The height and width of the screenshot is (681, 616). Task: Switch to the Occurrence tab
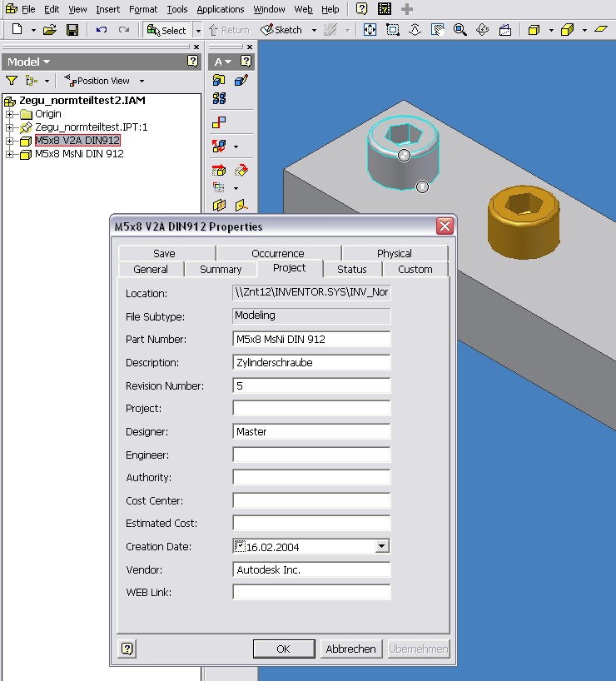coord(278,253)
